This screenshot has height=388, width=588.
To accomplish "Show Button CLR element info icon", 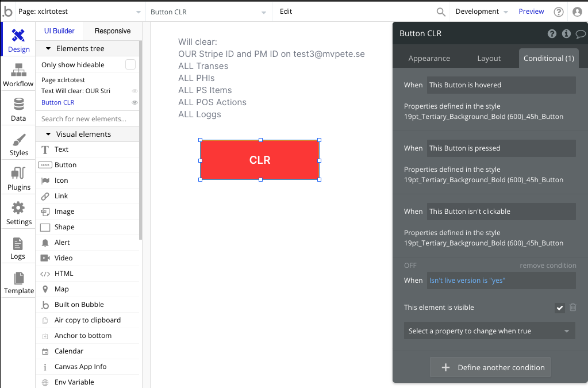I will tap(566, 34).
